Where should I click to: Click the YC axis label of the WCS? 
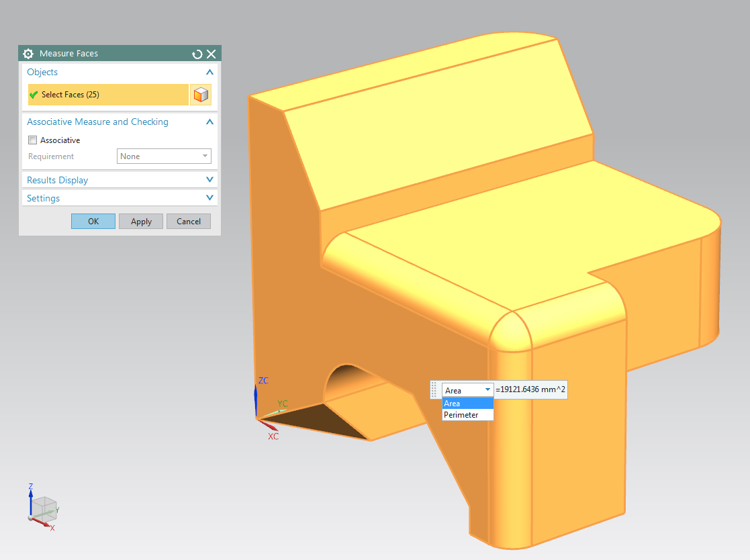click(283, 404)
